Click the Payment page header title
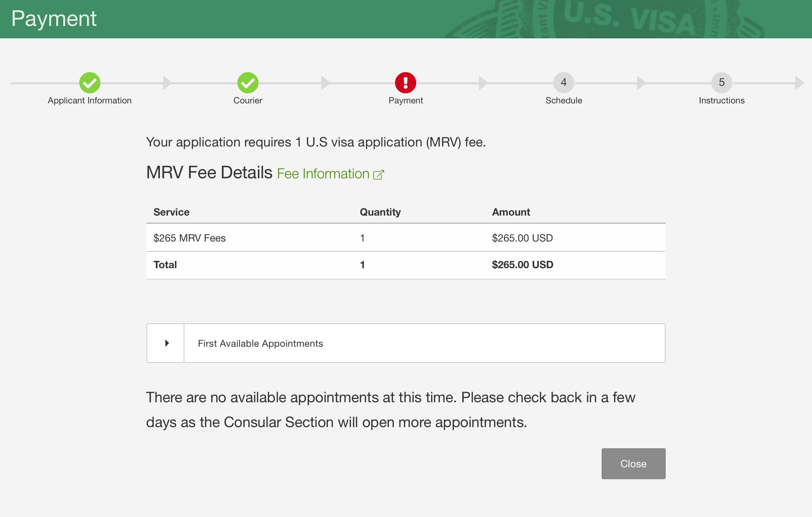 pyautogui.click(x=54, y=19)
